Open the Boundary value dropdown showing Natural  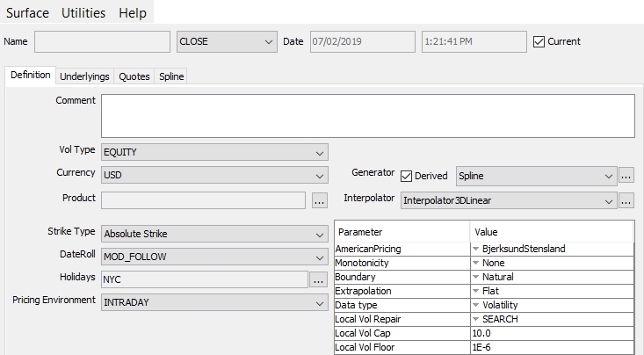point(552,277)
